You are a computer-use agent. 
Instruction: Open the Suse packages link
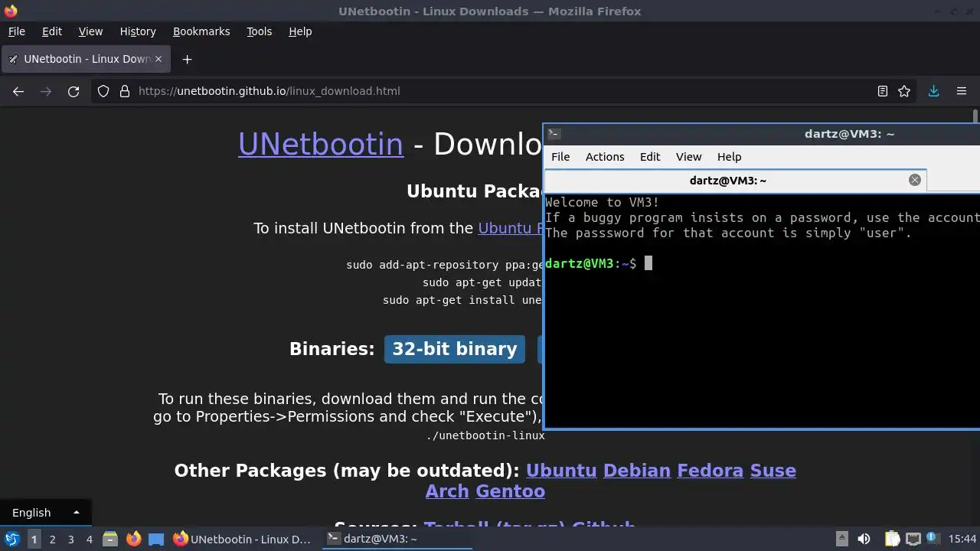point(773,471)
